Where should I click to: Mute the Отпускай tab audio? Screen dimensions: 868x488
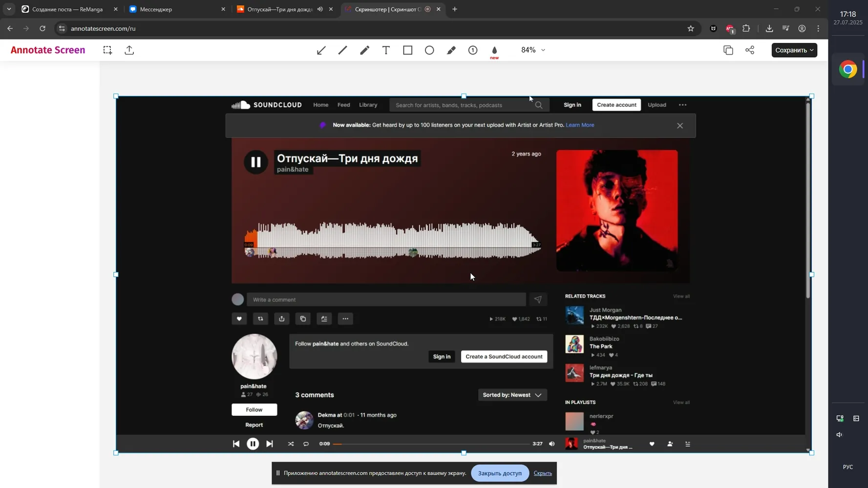tap(320, 9)
